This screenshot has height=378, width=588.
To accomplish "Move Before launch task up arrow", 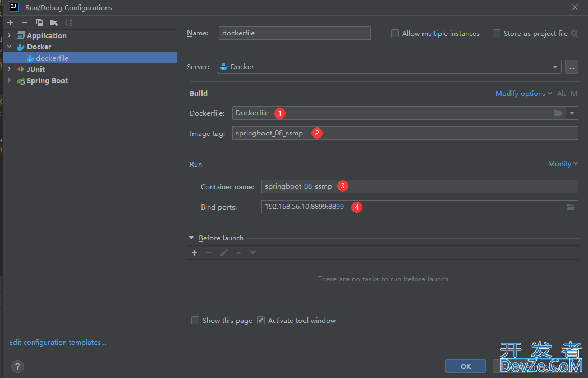I will [238, 253].
